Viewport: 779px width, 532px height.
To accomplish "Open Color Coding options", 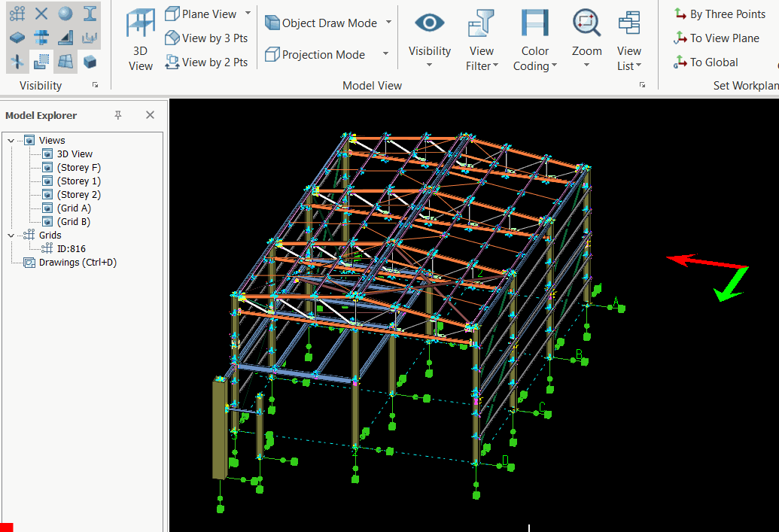I will [534, 41].
